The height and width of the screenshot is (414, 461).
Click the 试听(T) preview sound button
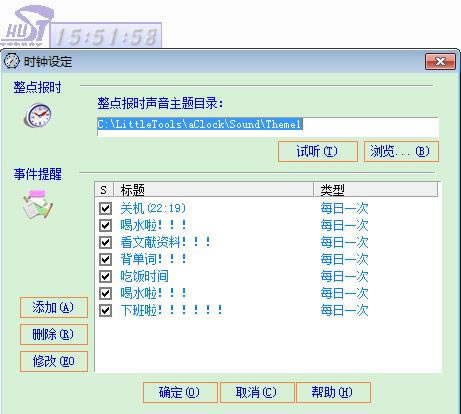pos(318,151)
